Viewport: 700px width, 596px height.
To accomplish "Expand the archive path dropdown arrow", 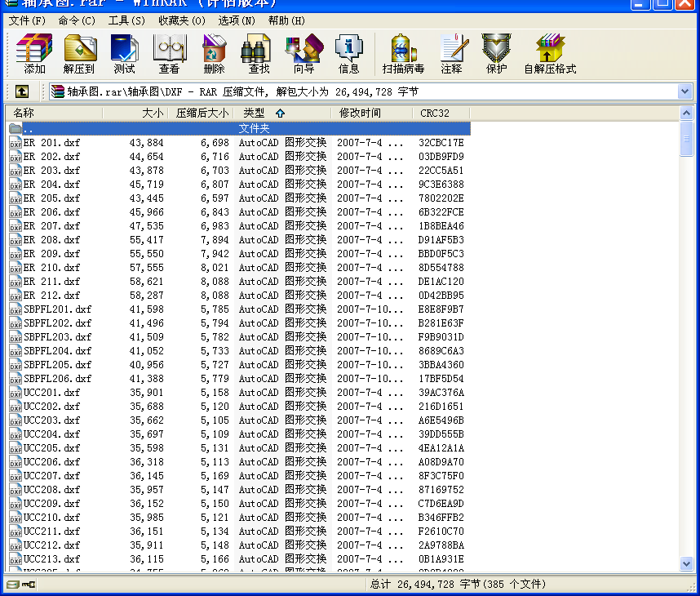I will (x=684, y=91).
